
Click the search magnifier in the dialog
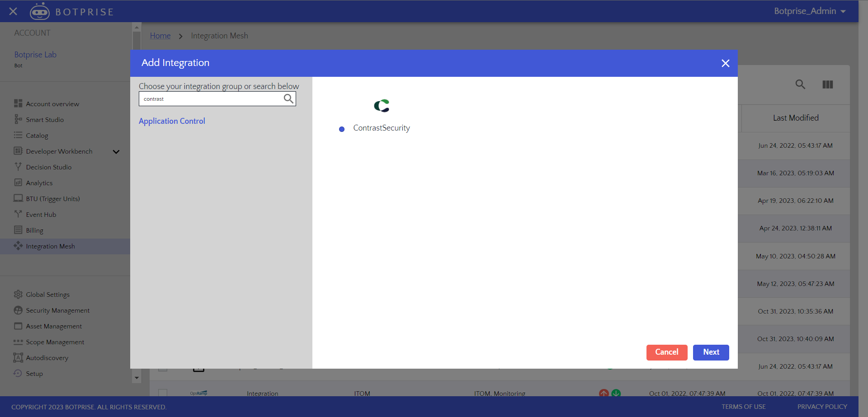(x=288, y=98)
